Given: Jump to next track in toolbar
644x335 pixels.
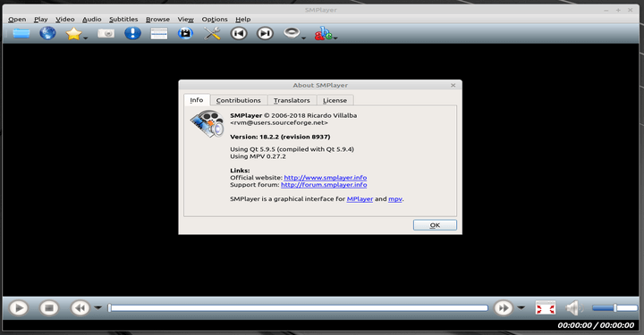Looking at the screenshot, I should coord(265,33).
